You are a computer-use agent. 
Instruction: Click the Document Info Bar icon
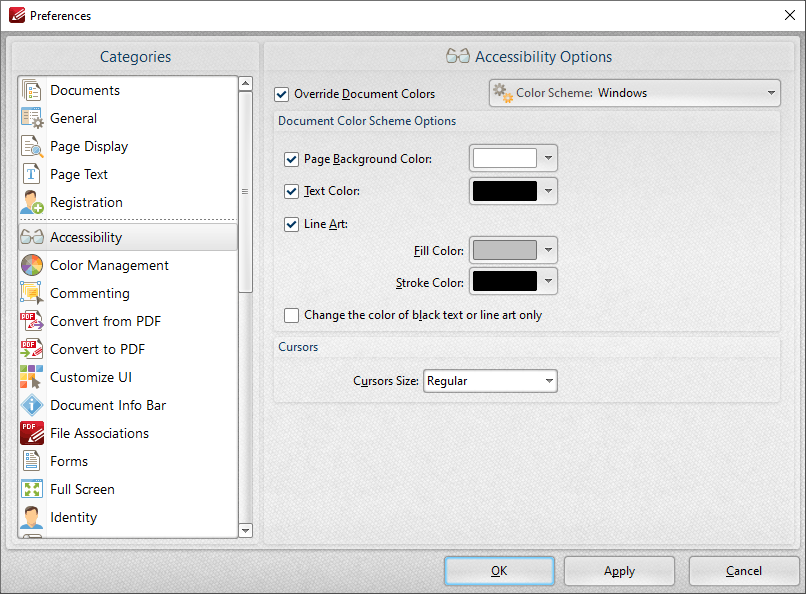[32, 405]
